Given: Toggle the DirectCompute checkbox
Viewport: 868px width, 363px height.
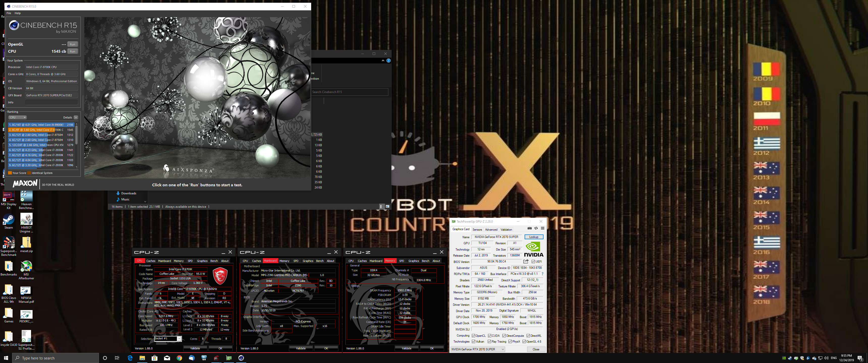Looking at the screenshot, I should [504, 336].
